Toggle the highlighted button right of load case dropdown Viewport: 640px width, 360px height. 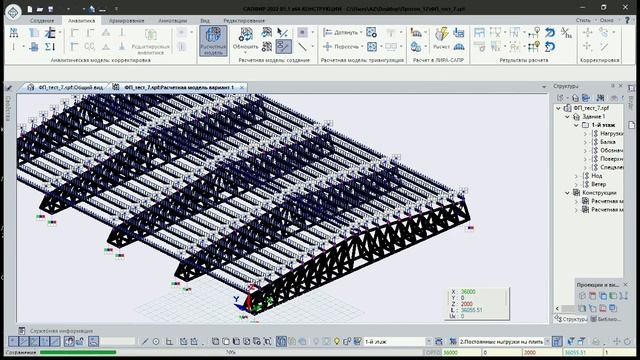tap(557, 341)
